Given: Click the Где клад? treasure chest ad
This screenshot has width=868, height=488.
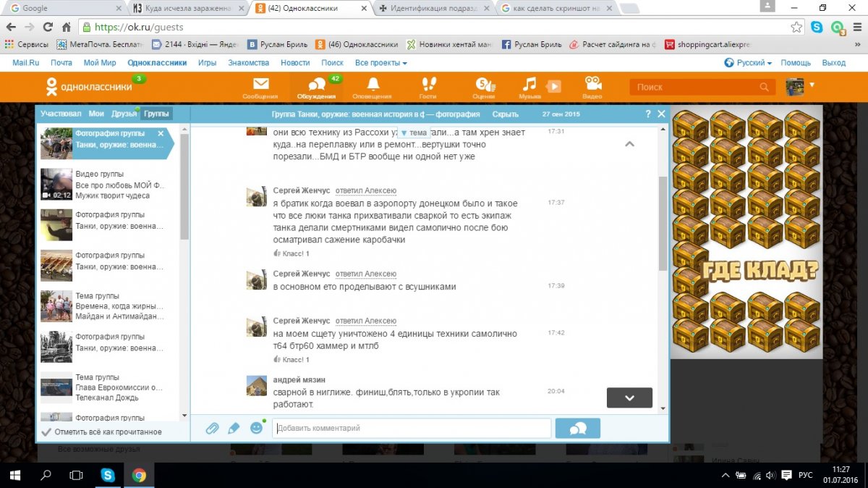Looking at the screenshot, I should [x=746, y=232].
